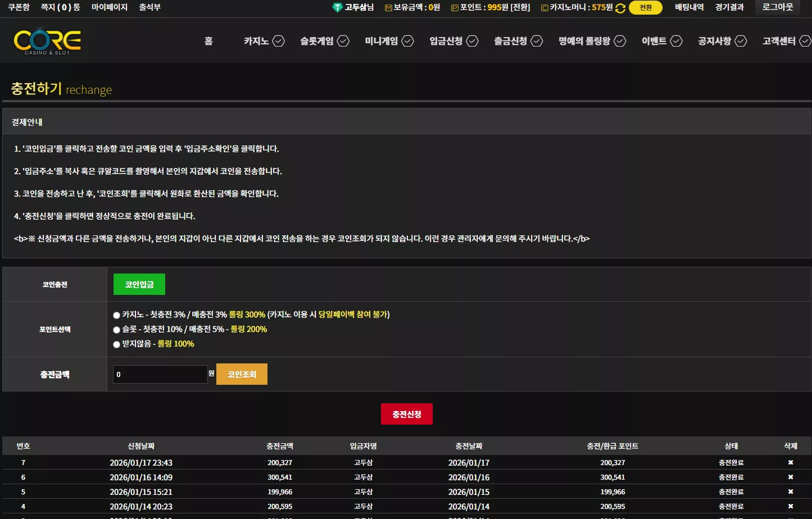Open the 마이페이지 link

(x=110, y=7)
